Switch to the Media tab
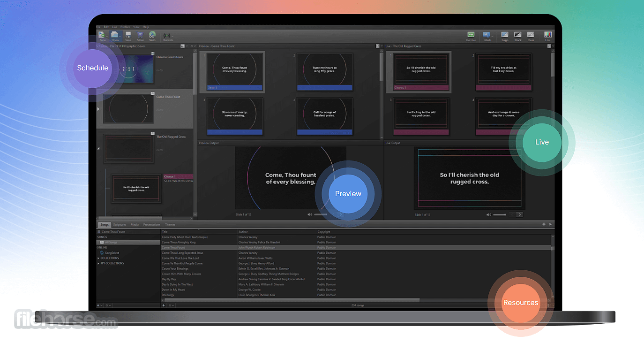Viewport: 644px width, 343px height. tap(135, 225)
